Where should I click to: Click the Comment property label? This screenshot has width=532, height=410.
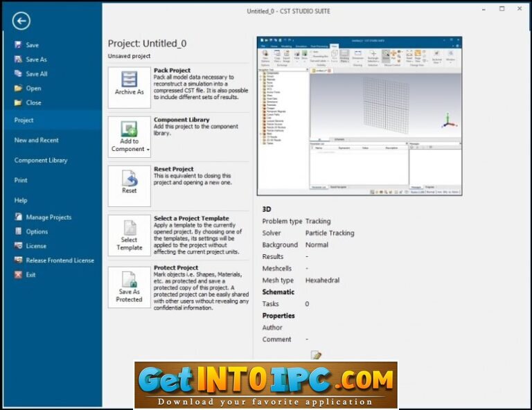pos(276,339)
